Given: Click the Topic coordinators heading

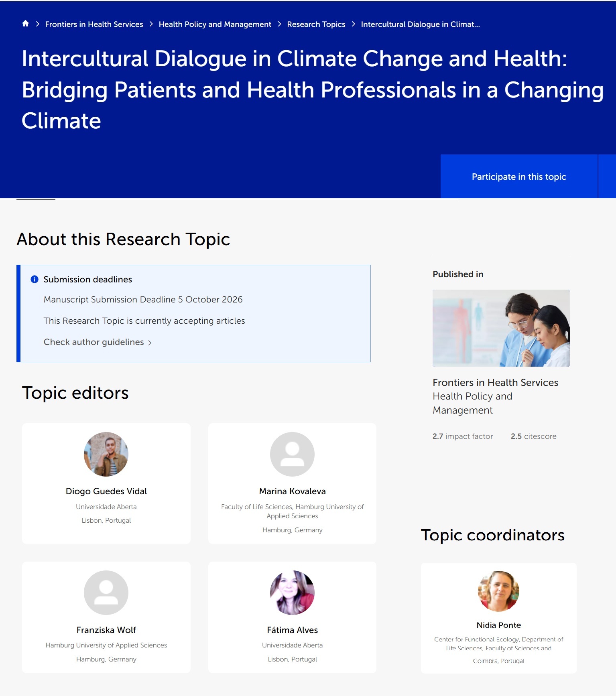Looking at the screenshot, I should click(x=492, y=535).
